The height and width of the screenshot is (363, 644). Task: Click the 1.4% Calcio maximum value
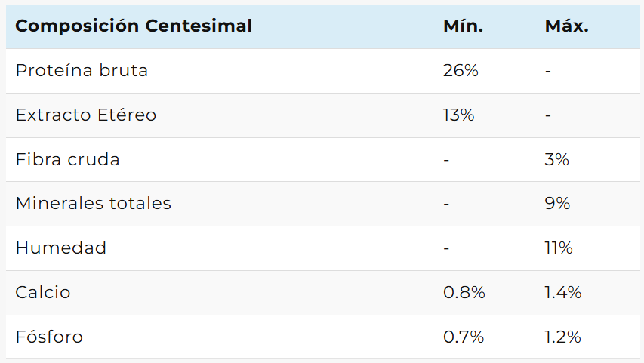coord(563,293)
